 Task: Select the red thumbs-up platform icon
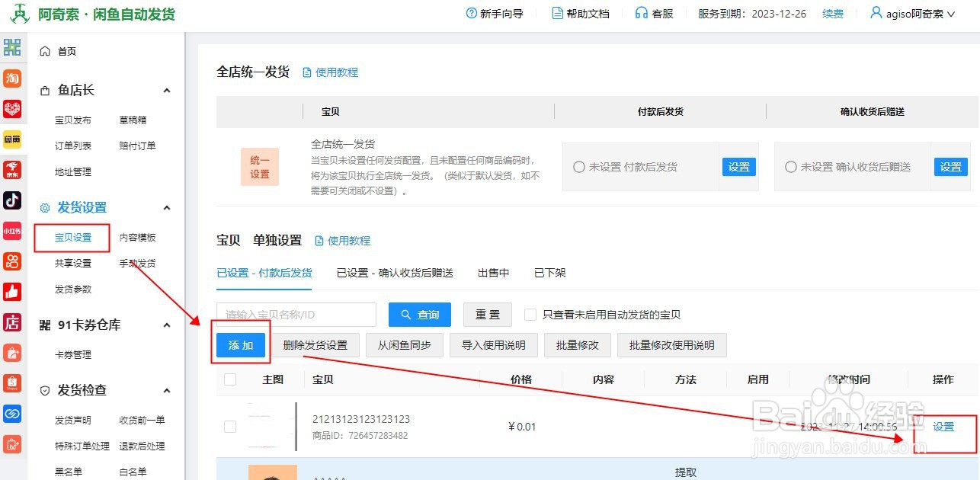click(x=12, y=292)
